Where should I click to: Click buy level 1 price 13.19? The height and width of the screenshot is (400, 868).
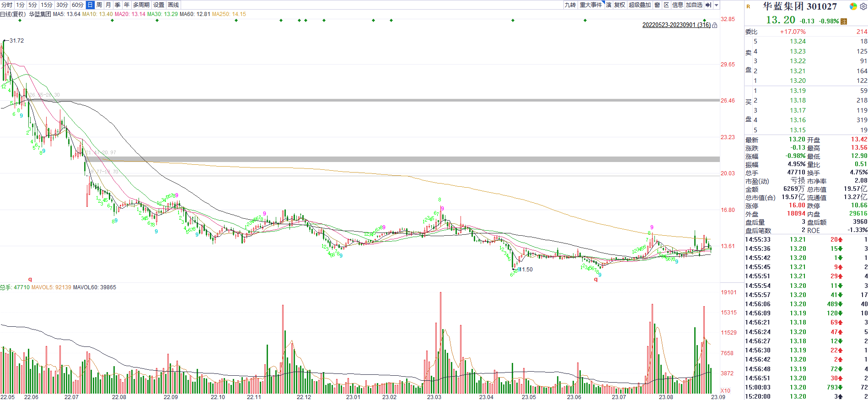tap(798, 91)
